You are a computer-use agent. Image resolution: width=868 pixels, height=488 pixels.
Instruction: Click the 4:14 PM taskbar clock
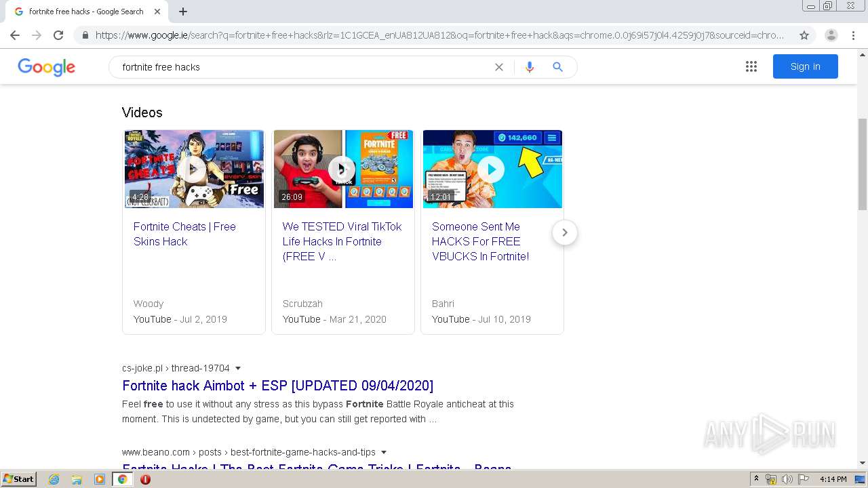(833, 479)
